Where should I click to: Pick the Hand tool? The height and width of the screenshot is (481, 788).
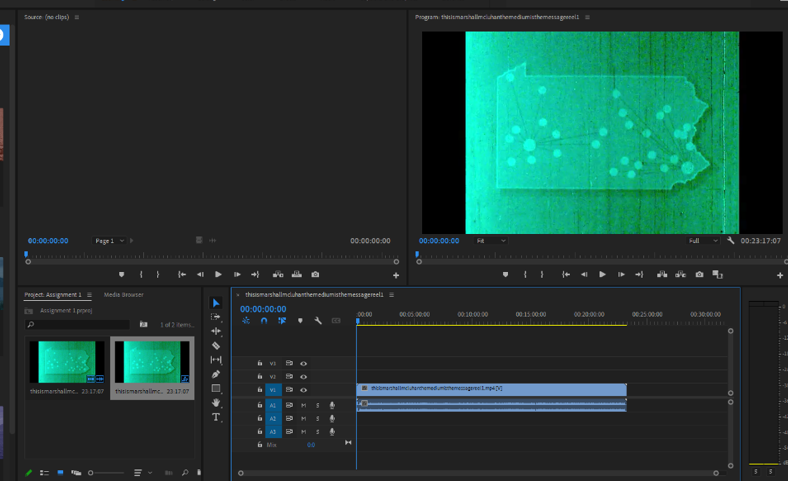(216, 403)
